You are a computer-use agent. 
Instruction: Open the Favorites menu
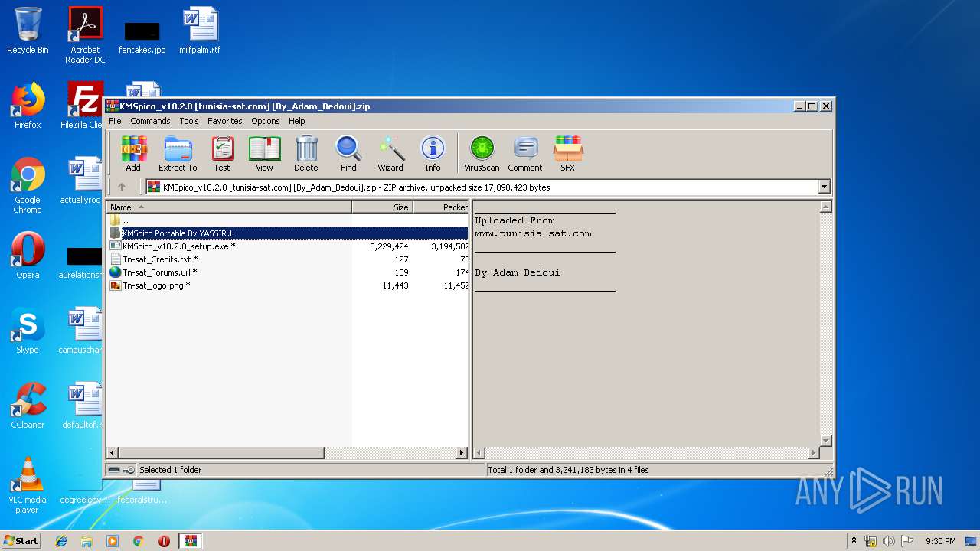pos(225,121)
